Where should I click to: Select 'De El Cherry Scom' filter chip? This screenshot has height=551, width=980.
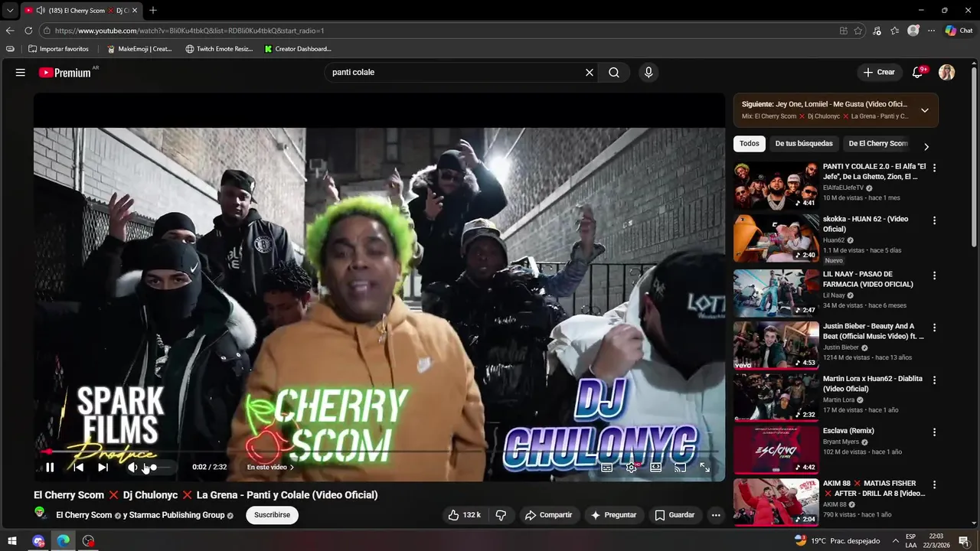[x=878, y=143]
